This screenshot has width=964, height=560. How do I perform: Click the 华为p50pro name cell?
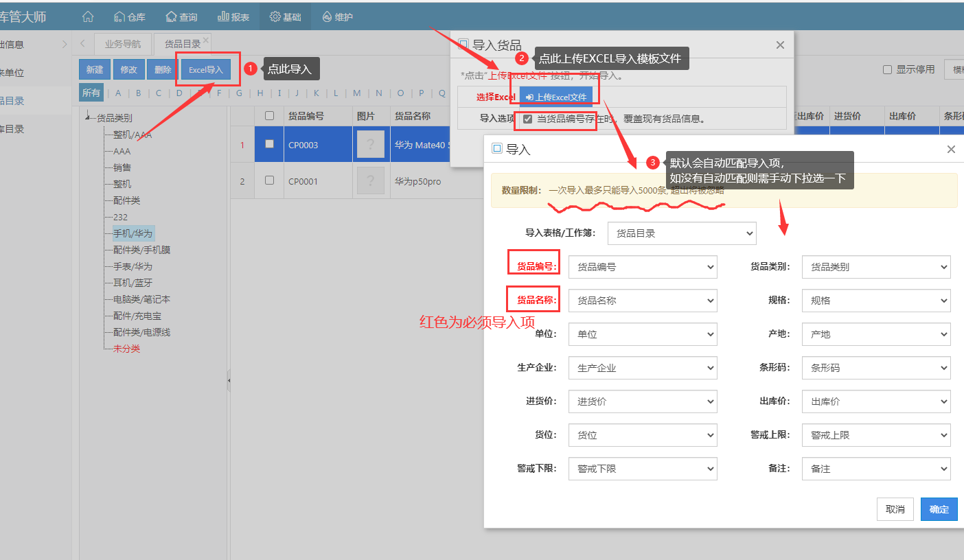tap(418, 181)
